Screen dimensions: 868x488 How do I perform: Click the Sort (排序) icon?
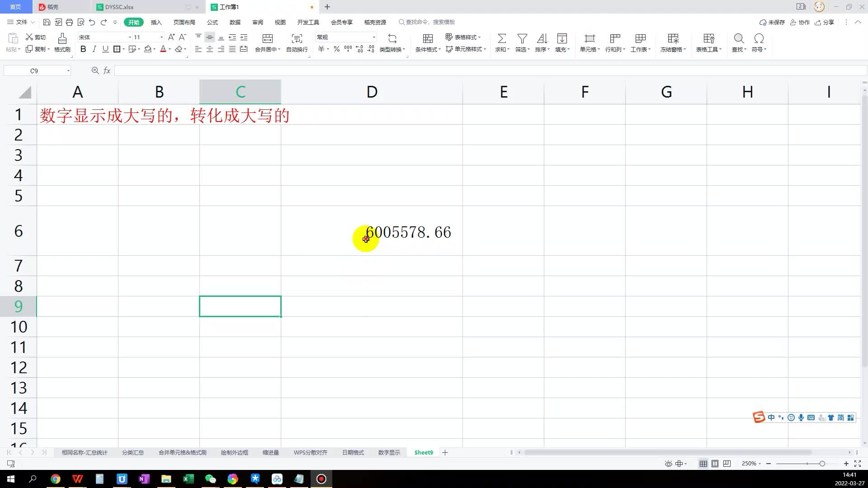pos(542,38)
